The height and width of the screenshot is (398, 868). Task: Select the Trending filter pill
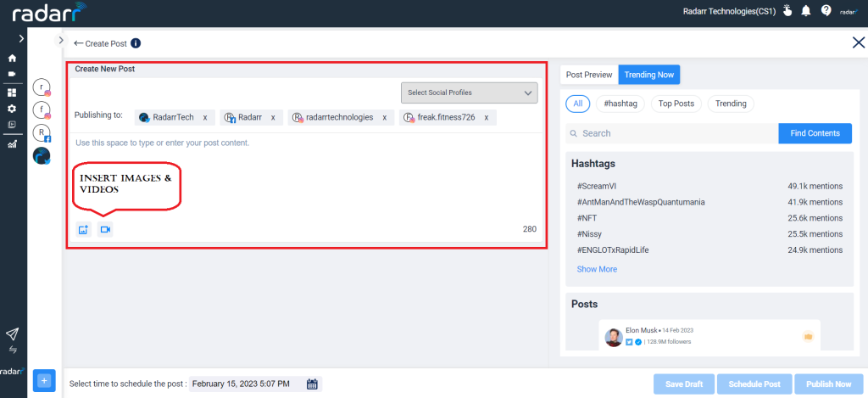731,104
